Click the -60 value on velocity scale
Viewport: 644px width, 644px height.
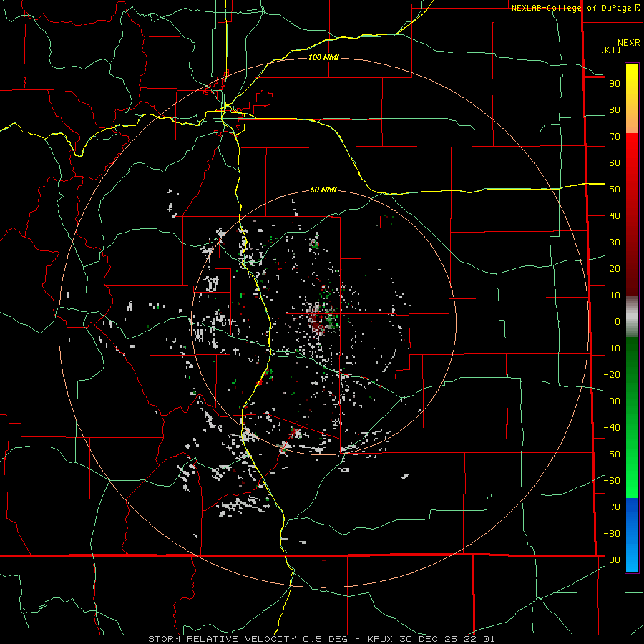612,481
